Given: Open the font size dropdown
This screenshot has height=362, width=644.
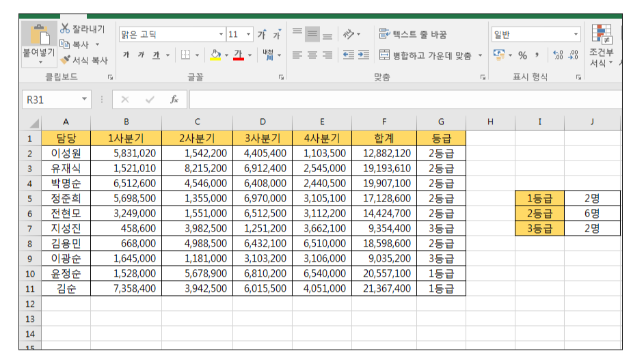Looking at the screenshot, I should tap(248, 34).
